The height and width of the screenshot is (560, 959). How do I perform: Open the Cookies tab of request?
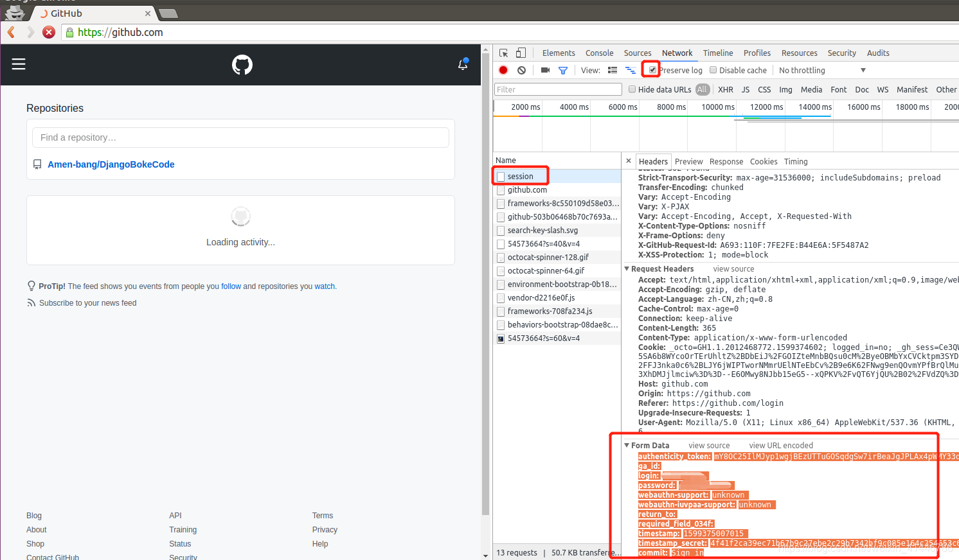click(764, 161)
